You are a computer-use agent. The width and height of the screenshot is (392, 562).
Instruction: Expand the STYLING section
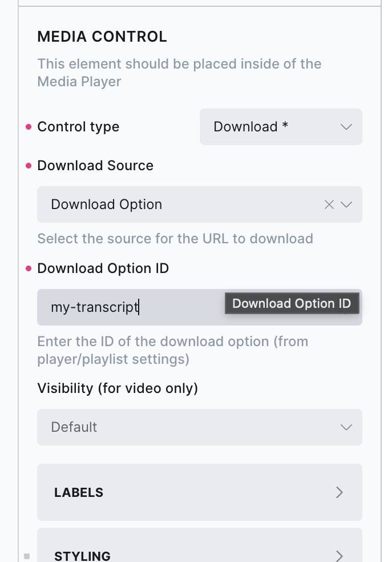(199, 554)
